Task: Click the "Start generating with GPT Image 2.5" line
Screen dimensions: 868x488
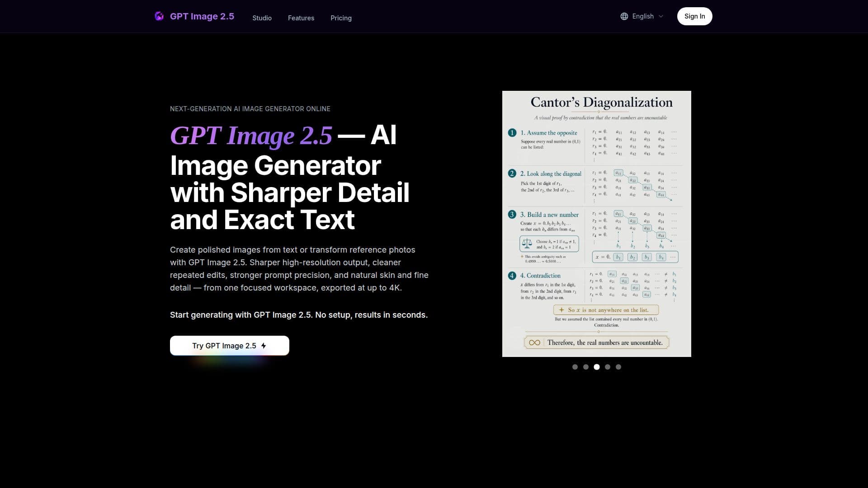Action: coord(299,315)
